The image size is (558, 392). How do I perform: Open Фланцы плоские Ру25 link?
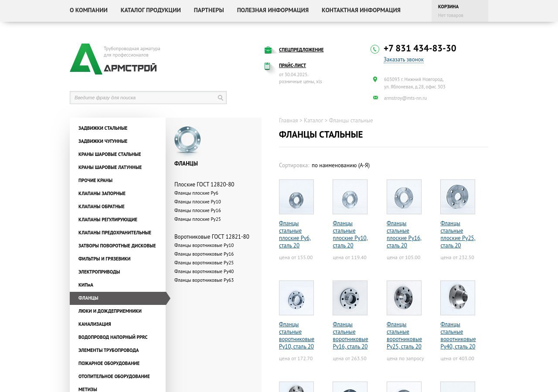pyautogui.click(x=197, y=219)
